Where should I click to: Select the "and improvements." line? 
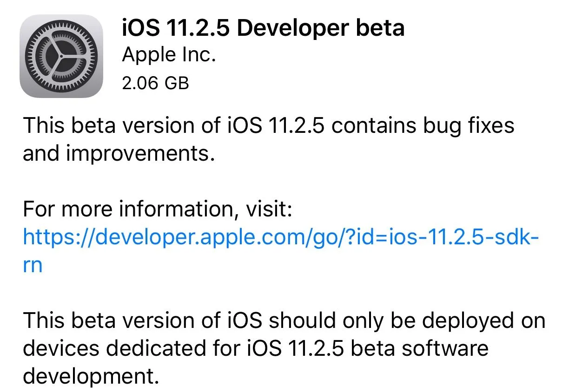pos(119,153)
